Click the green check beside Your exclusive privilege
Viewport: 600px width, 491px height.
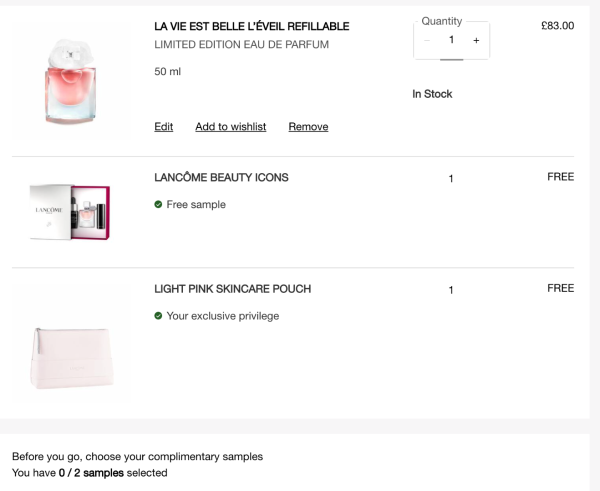(158, 316)
